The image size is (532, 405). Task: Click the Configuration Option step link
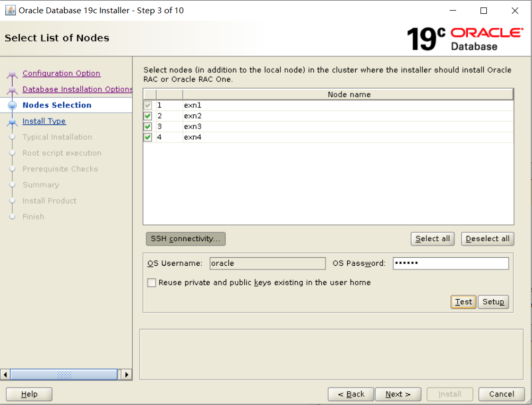coord(62,73)
